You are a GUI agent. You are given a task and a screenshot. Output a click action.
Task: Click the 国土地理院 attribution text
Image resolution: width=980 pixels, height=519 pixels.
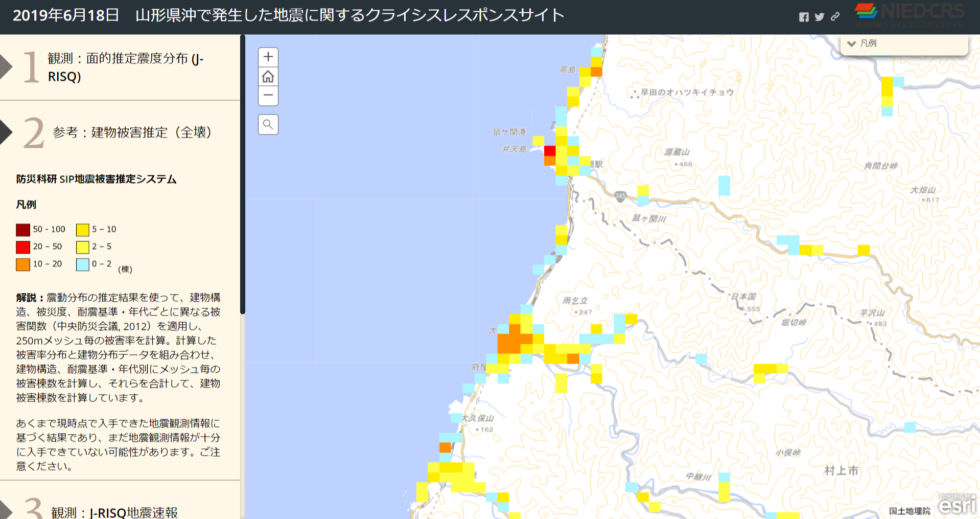pos(909,510)
